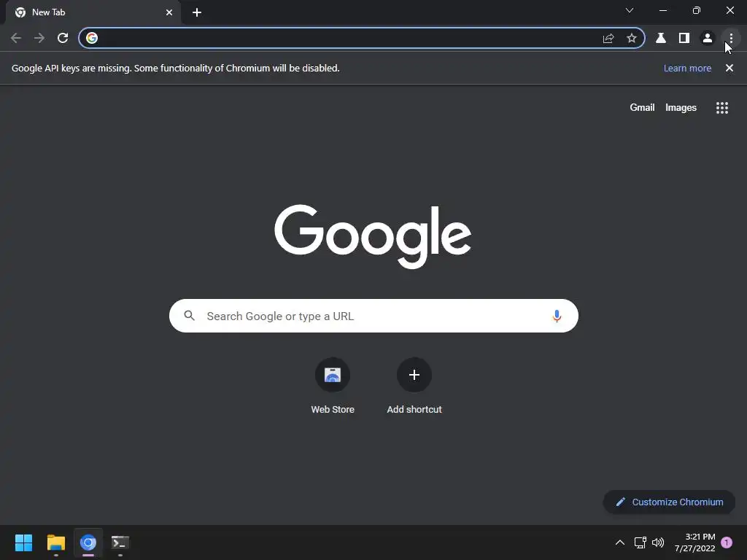Open Gmail link

[642, 108]
